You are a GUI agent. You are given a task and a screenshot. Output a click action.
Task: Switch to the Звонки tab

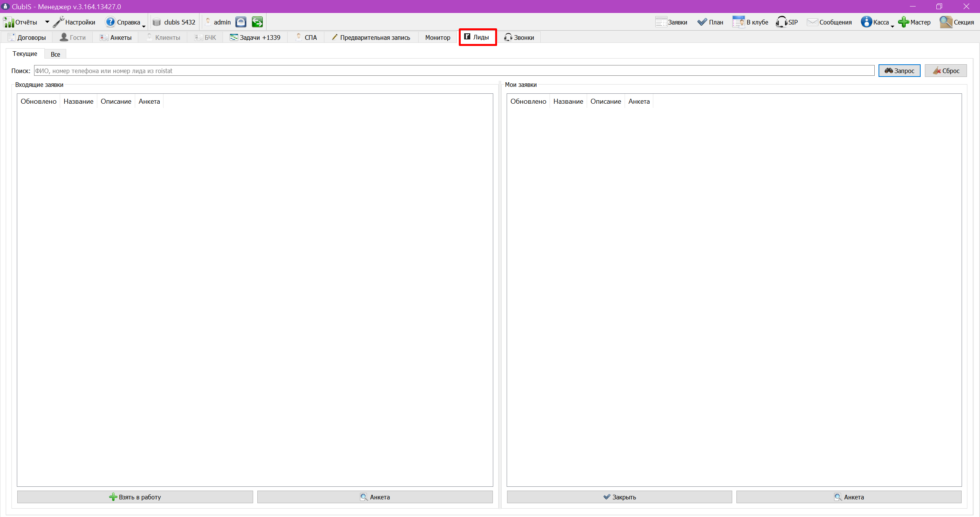(x=519, y=38)
